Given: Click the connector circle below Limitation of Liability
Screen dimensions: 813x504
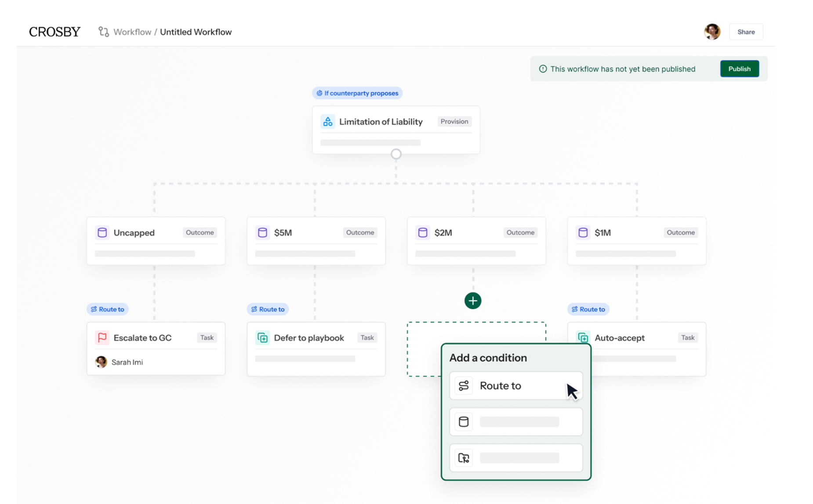Looking at the screenshot, I should click(396, 154).
